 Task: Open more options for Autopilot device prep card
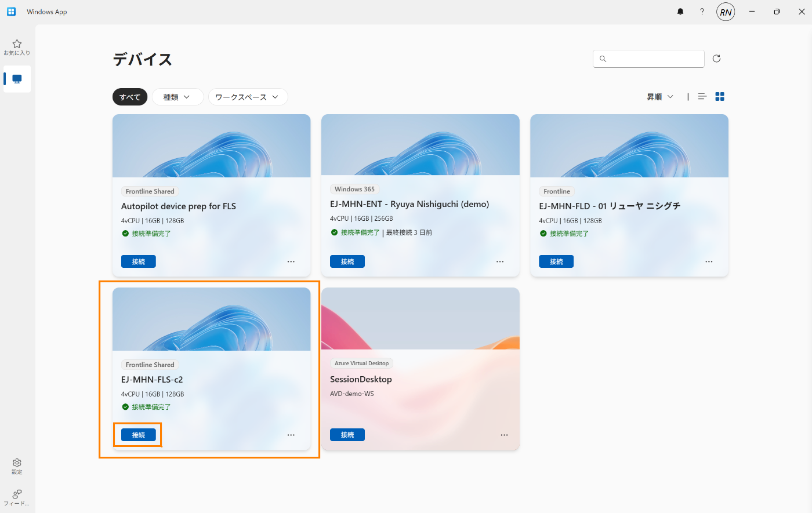click(x=291, y=261)
